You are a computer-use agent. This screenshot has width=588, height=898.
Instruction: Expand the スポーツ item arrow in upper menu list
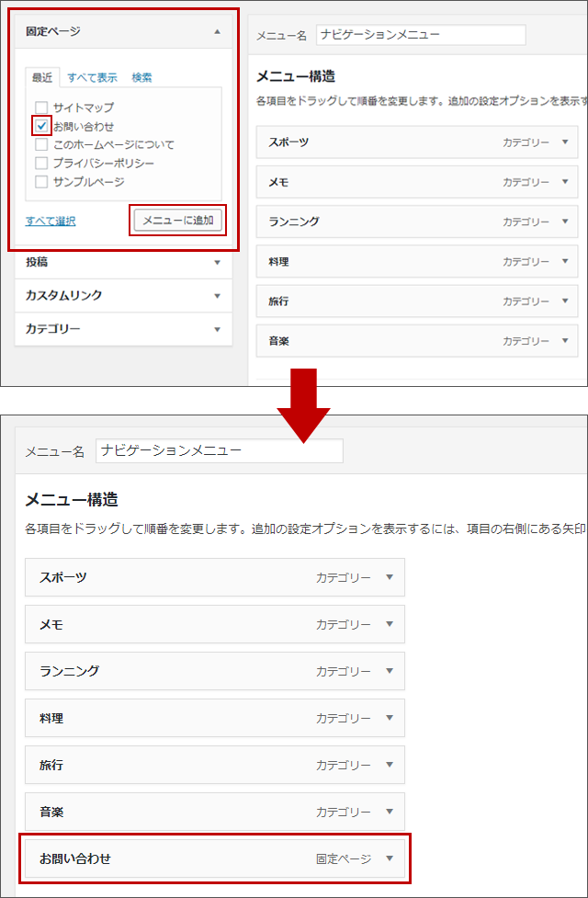point(565,142)
